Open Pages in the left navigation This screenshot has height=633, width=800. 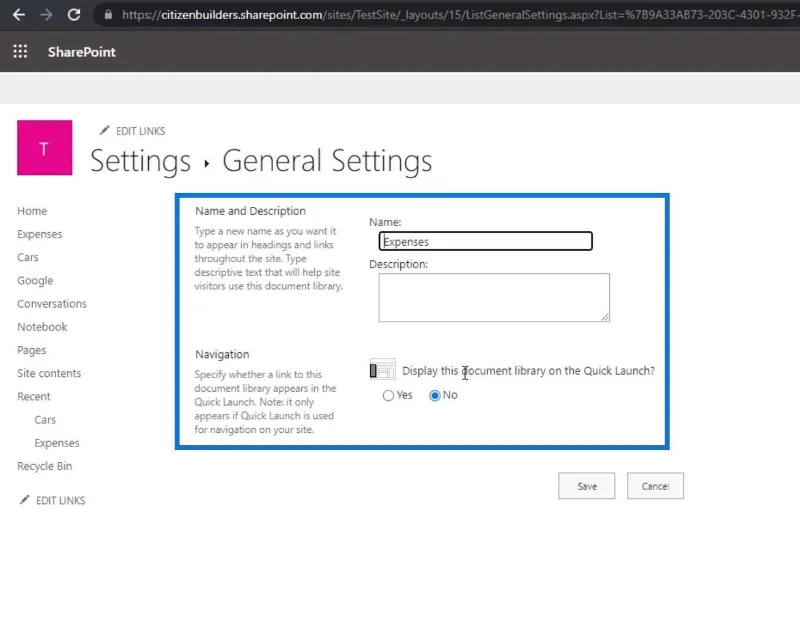click(32, 350)
